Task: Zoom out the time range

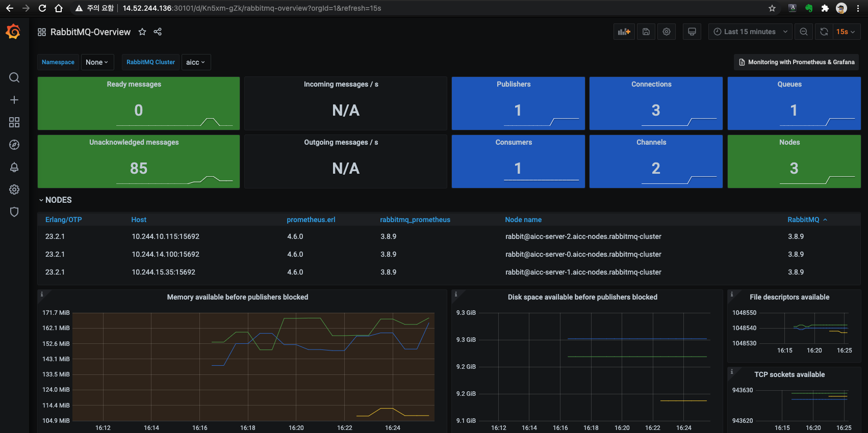Action: point(804,32)
